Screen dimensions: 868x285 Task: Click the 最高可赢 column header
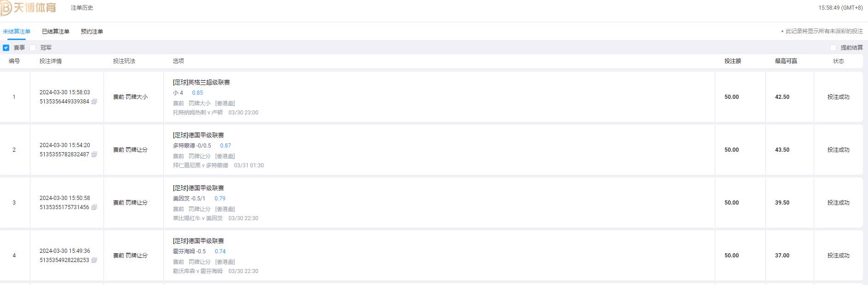[786, 61]
